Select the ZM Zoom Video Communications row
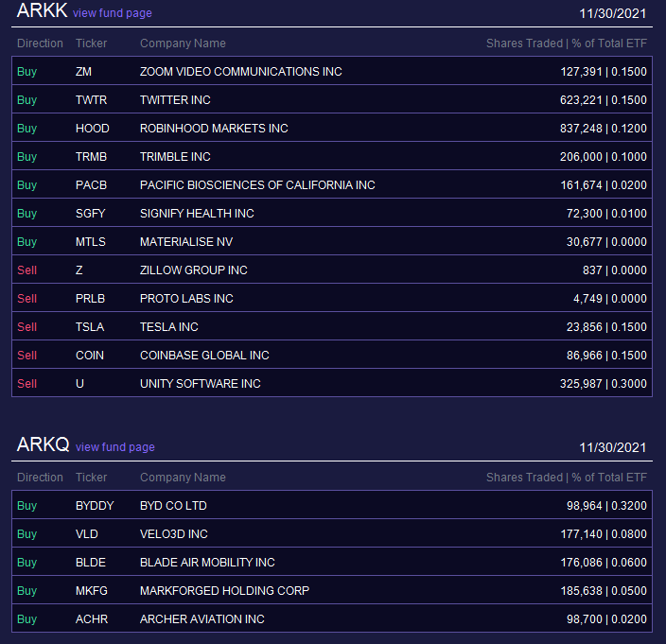 tap(332, 71)
